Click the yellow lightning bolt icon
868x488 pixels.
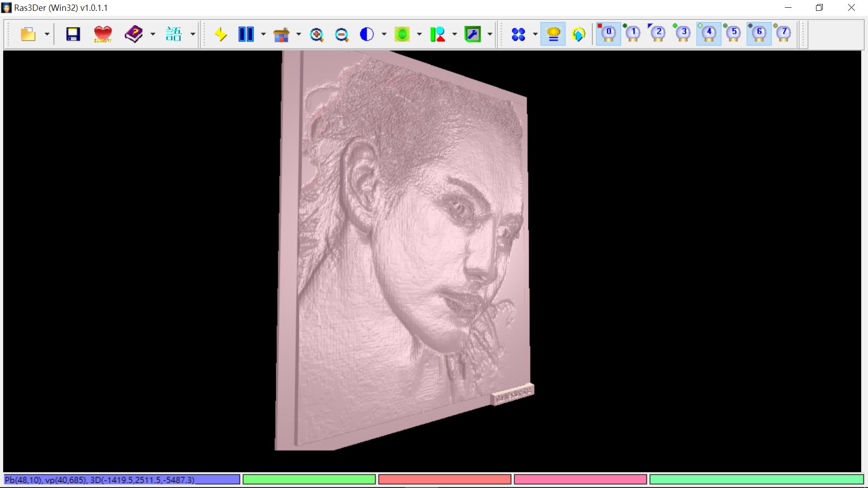221,34
